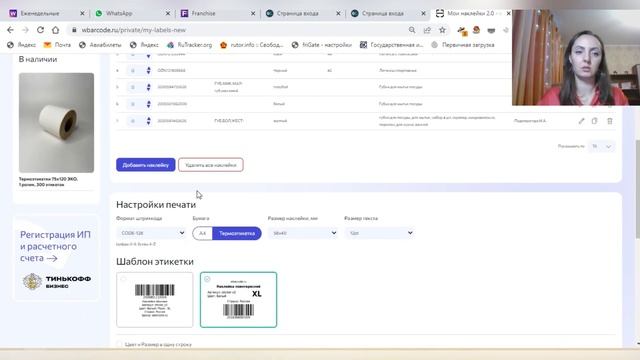Open the rutor.info bookmark
Image resolution: width=640 pixels, height=360 pixels.
(x=251, y=45)
